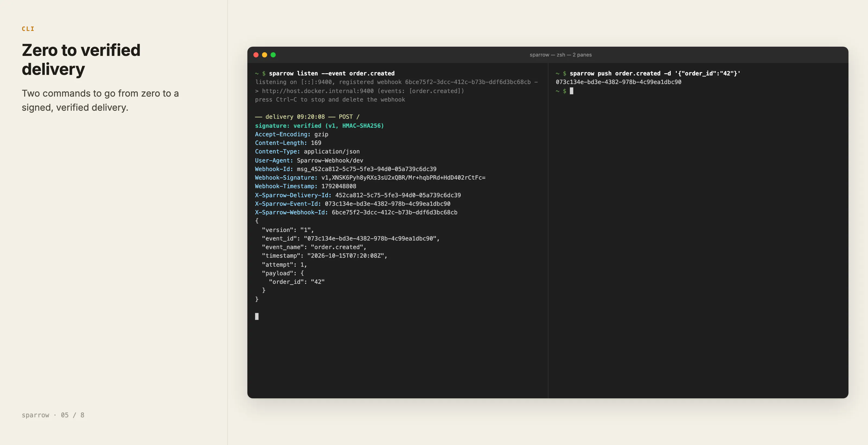
Task: Click the cursor block at the right pane prompt
Action: (572, 91)
